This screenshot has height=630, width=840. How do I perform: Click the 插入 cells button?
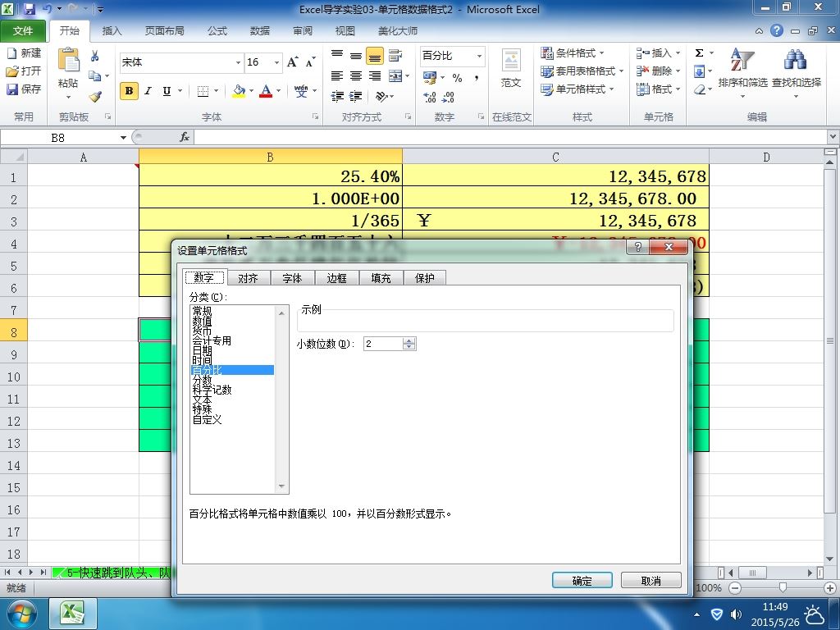click(x=659, y=53)
